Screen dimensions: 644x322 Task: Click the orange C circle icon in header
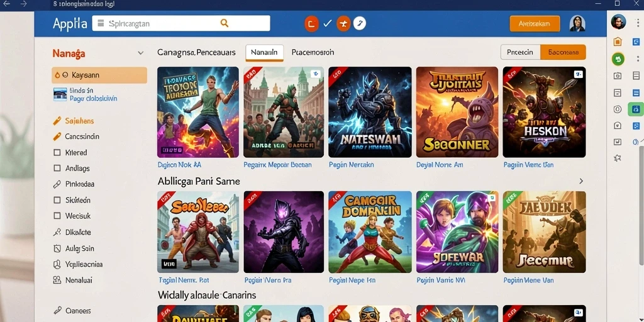pos(311,24)
